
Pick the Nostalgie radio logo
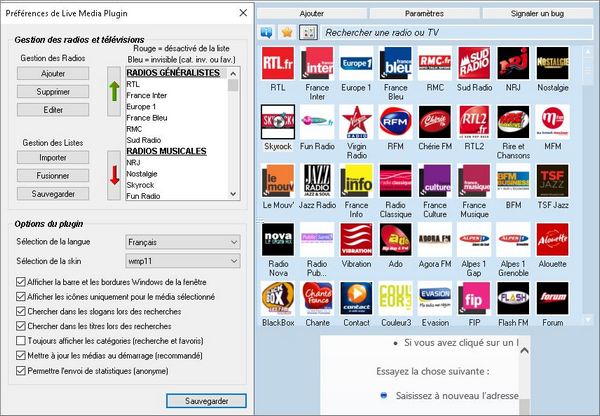[553, 63]
